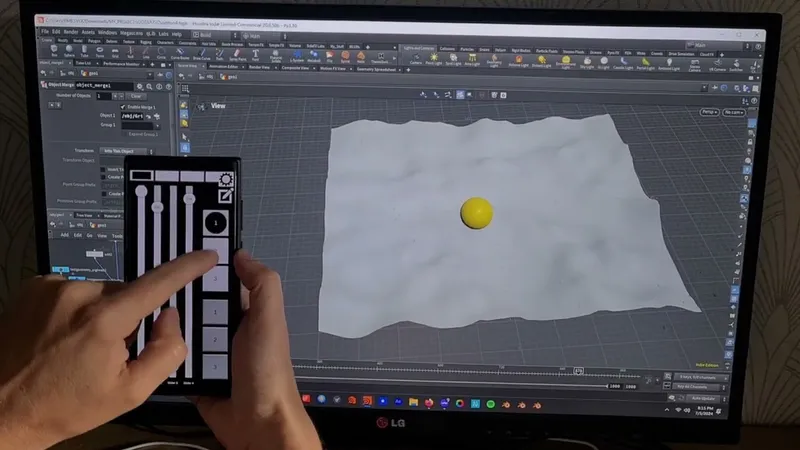Select the Font shelf tool
800x450 pixels.
[x=256, y=56]
